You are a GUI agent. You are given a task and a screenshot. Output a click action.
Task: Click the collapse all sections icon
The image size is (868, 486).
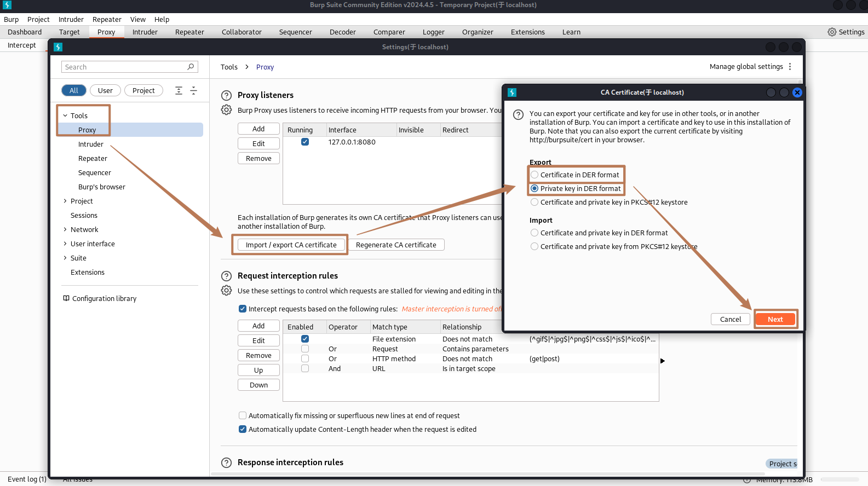(193, 91)
